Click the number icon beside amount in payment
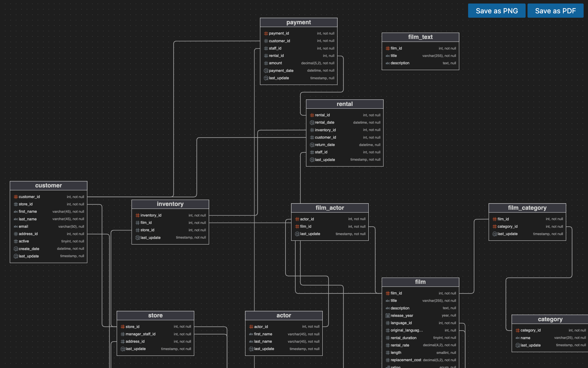The image size is (588, 368). pyautogui.click(x=266, y=63)
